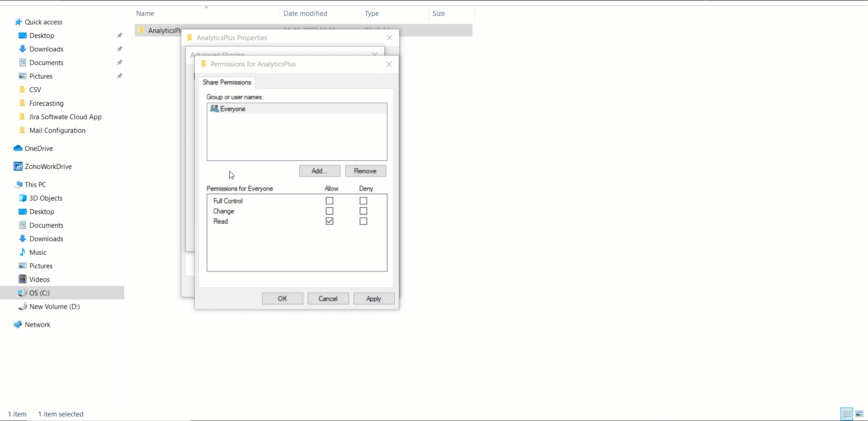
Task: Close the Permissions for AnalyticsPlus dialog
Action: (389, 64)
